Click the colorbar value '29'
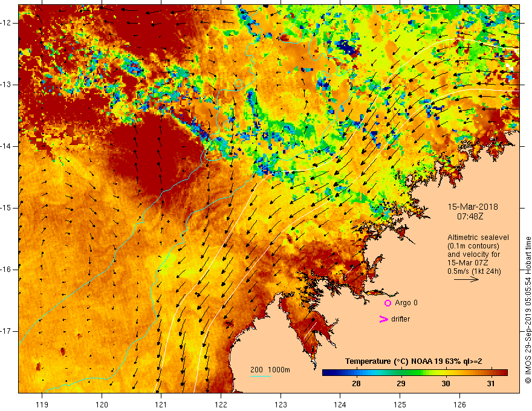Screen dimensions: 532x411 pyautogui.click(x=401, y=384)
